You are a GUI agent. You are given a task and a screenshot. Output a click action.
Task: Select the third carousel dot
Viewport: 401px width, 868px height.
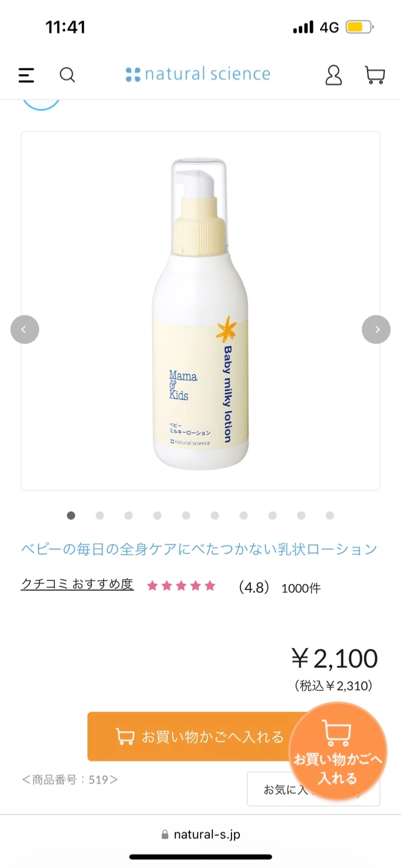point(128,515)
